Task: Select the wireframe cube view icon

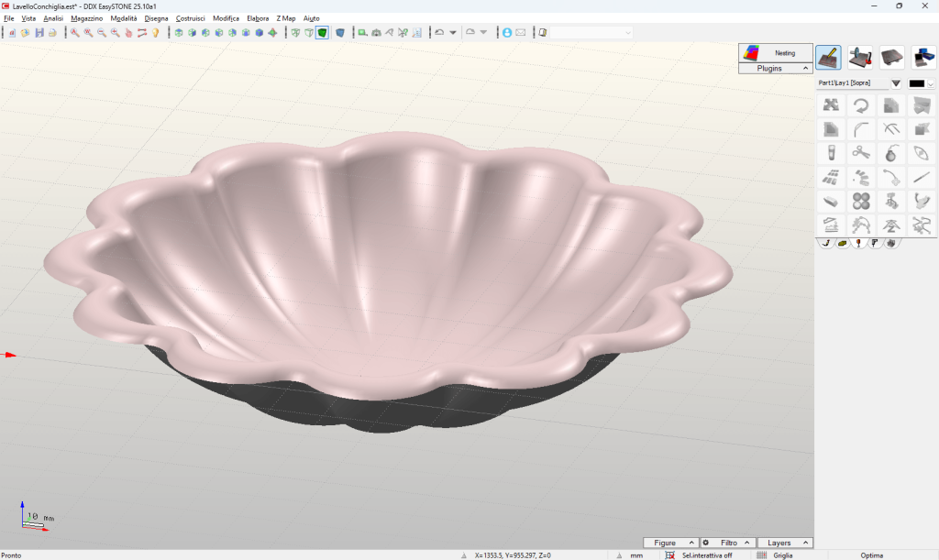Action: point(296,33)
